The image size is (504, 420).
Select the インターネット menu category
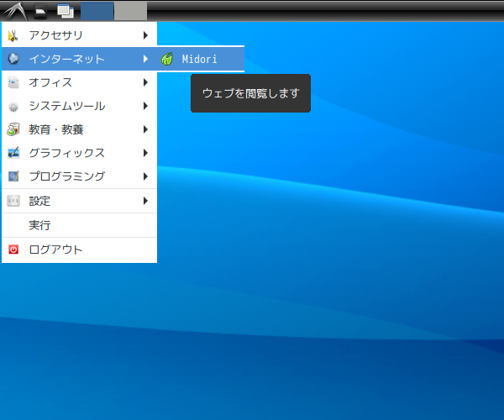click(80, 59)
